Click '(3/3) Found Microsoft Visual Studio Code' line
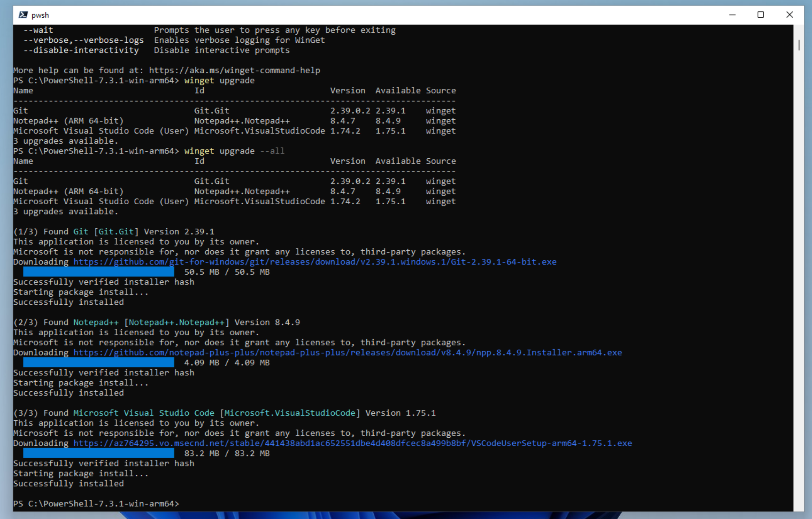This screenshot has height=519, width=812. (x=224, y=413)
